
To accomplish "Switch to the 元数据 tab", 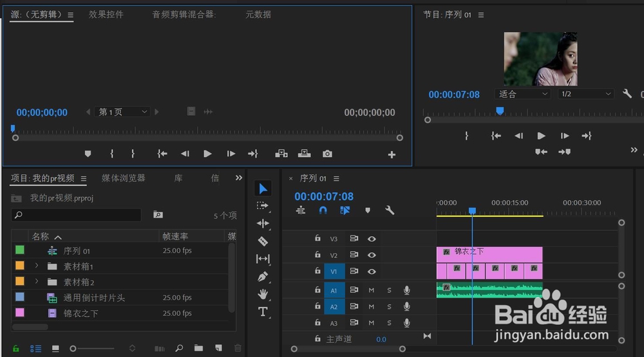I will point(258,14).
